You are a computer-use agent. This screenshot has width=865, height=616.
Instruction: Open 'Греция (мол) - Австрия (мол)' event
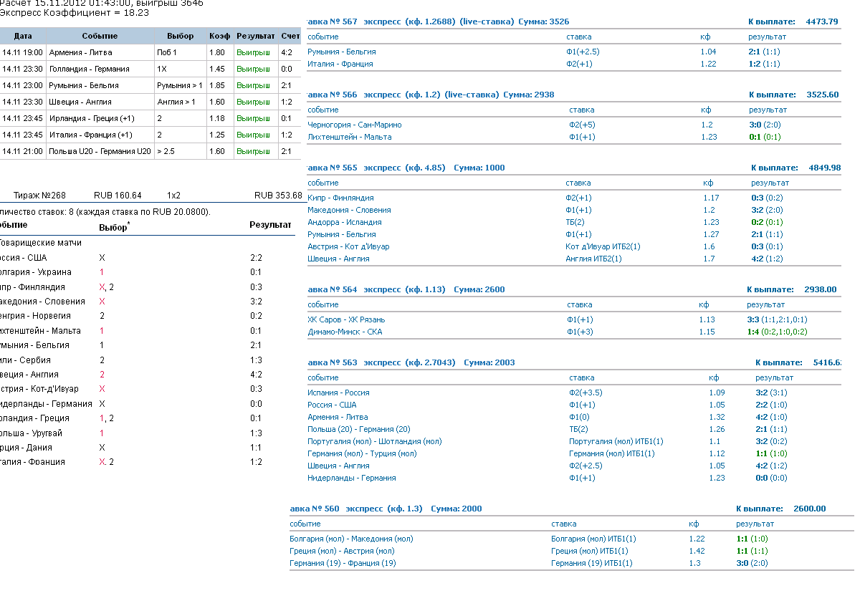(342, 551)
